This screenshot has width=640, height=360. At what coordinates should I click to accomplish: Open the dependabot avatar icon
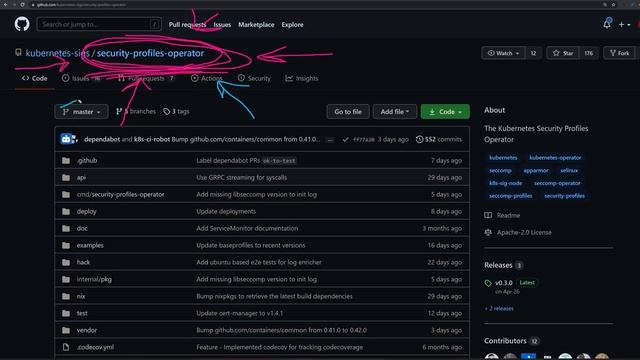tap(67, 139)
